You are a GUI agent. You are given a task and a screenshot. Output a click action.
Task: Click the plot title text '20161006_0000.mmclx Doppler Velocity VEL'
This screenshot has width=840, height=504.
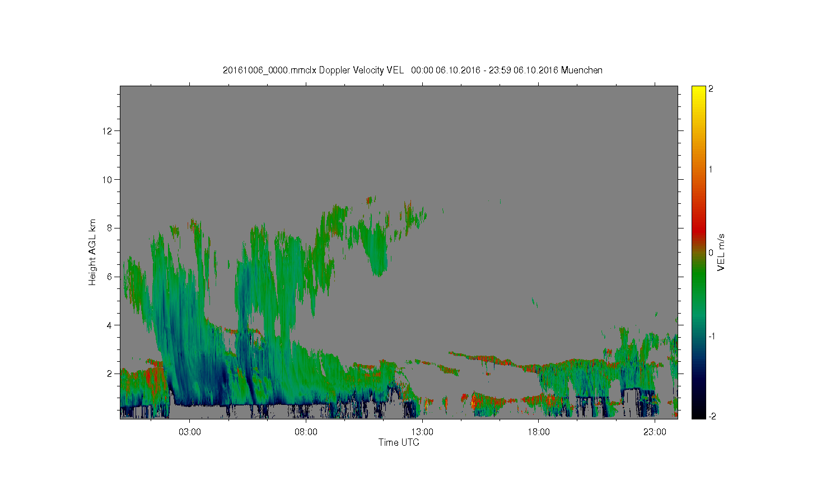(x=313, y=70)
